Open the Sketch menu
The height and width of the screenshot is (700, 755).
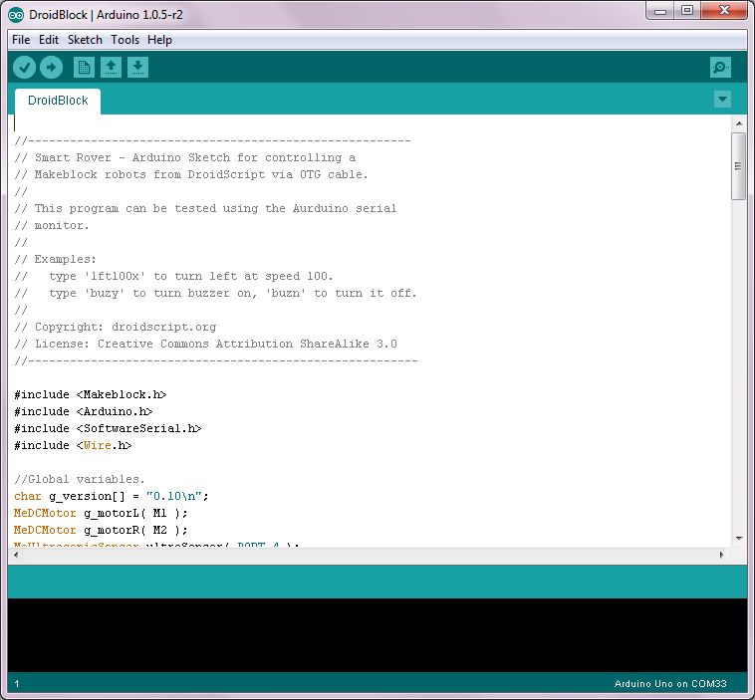[85, 40]
